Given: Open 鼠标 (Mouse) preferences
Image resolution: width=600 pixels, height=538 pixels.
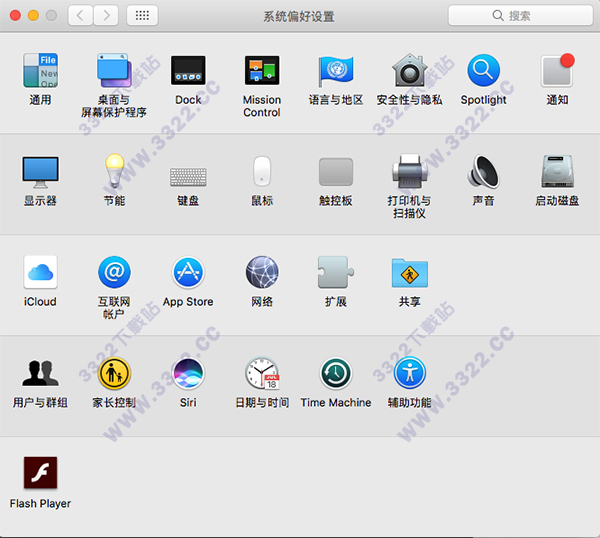Looking at the screenshot, I should pyautogui.click(x=262, y=171).
